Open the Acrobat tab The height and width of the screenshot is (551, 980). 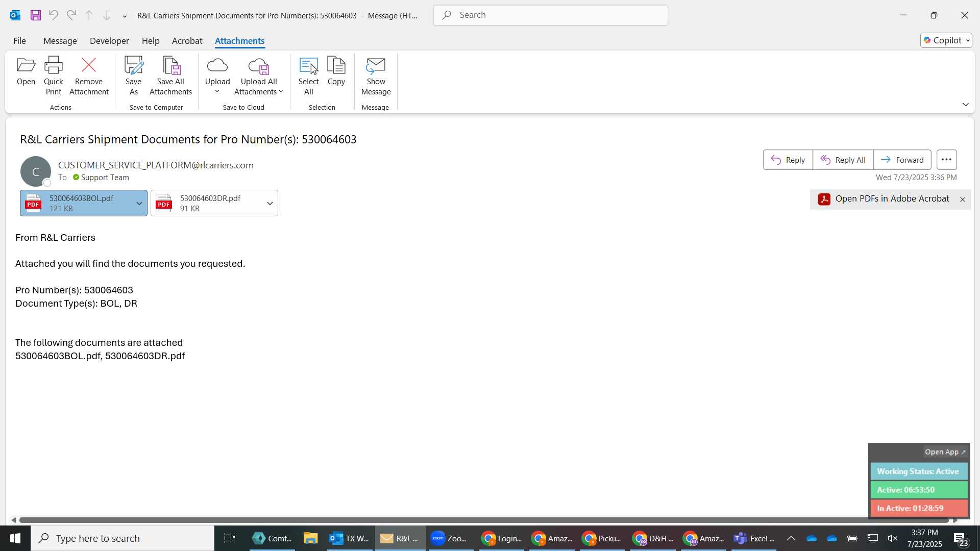(x=187, y=41)
